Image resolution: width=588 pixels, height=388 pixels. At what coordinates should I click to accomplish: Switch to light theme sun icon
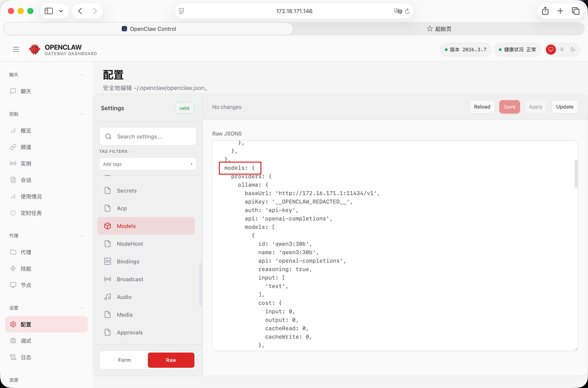click(562, 49)
